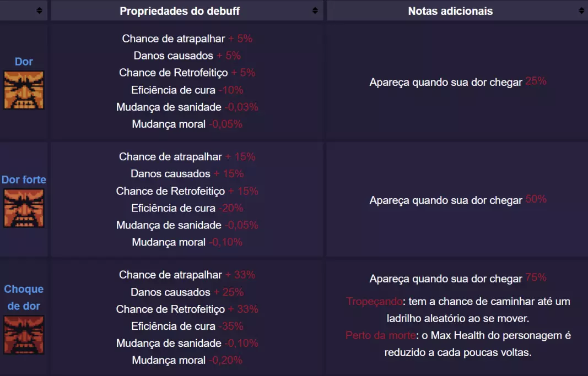
Task: Click the red 50% value in Dor forte notes
Action: (x=536, y=199)
